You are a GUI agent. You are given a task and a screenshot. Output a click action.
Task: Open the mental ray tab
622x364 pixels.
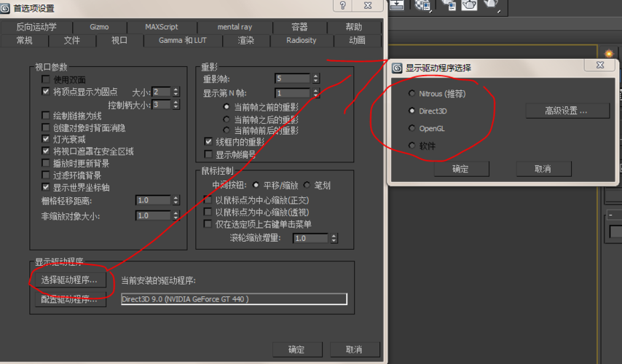coord(235,27)
